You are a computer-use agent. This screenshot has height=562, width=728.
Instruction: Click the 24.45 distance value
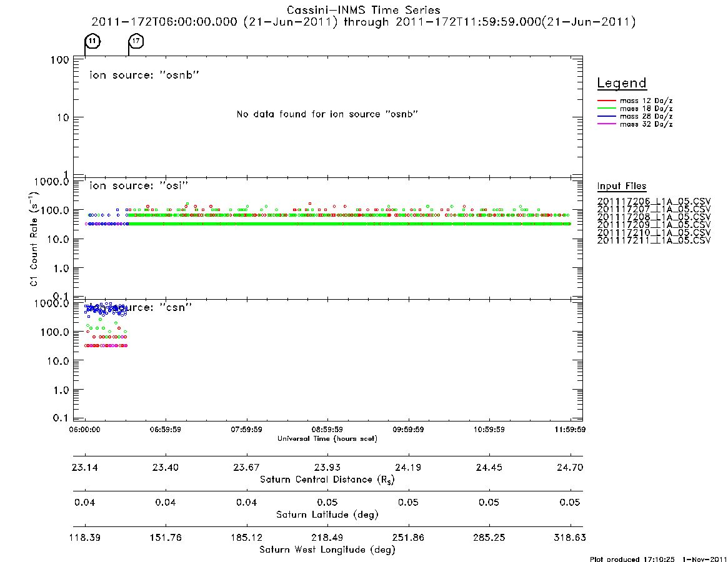489,467
